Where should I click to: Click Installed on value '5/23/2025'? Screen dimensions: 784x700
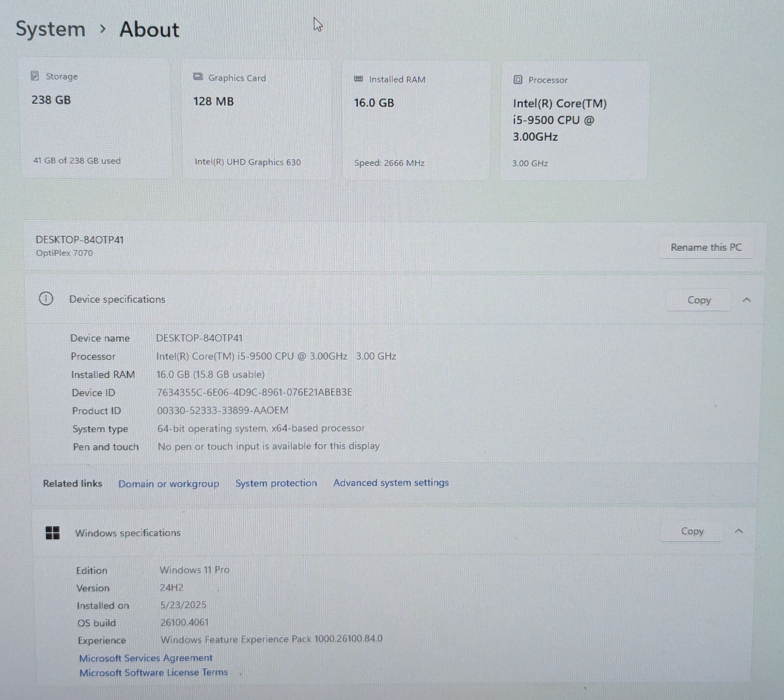click(x=183, y=605)
